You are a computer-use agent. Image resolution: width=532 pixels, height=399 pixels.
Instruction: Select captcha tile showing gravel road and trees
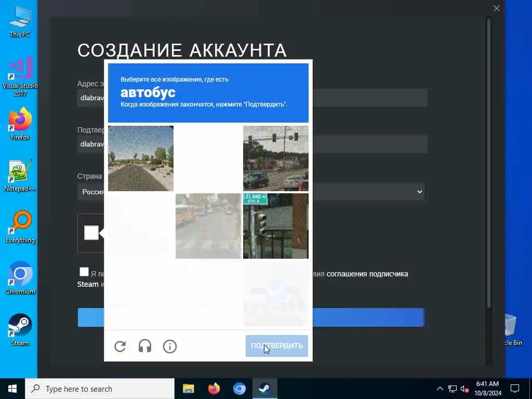(x=141, y=158)
